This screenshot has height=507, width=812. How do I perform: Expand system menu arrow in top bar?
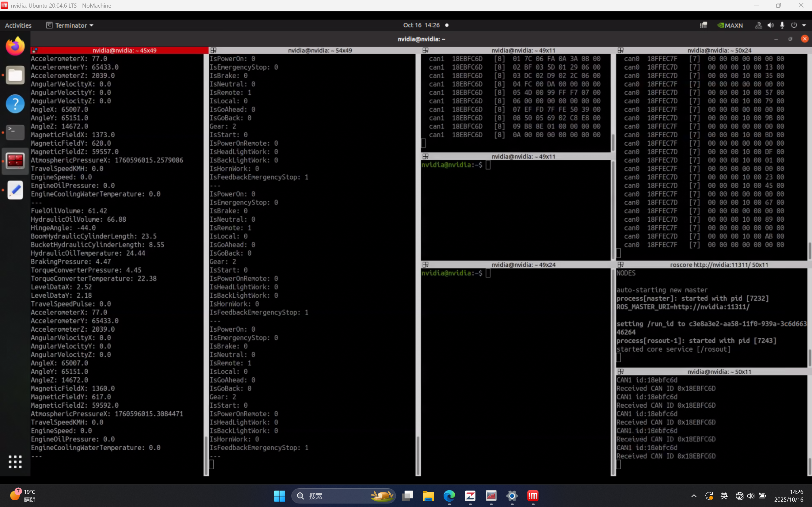pos(804,25)
